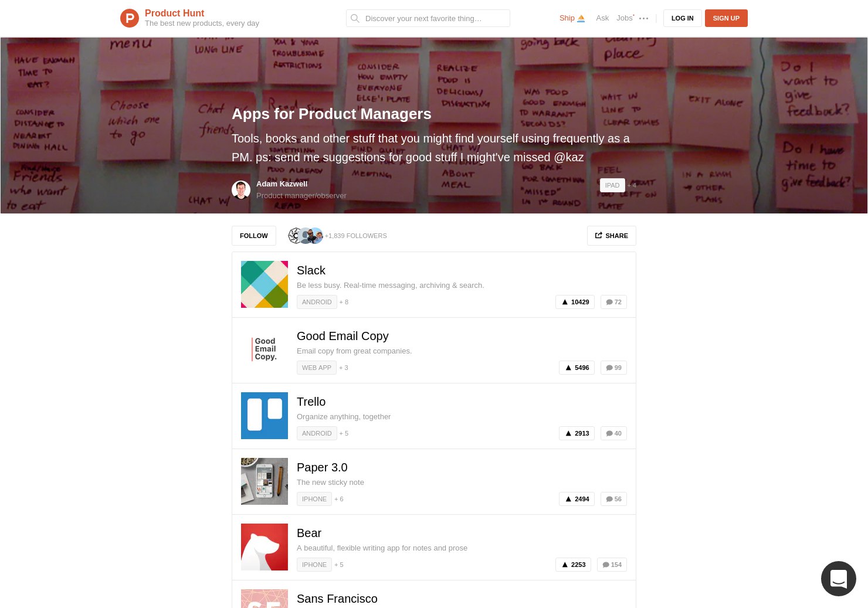
Task: Click the search magnifier icon
Action: pos(355,18)
